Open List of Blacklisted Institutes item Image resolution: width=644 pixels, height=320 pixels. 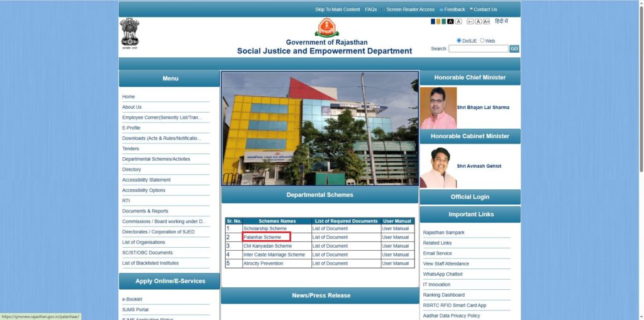coord(150,263)
